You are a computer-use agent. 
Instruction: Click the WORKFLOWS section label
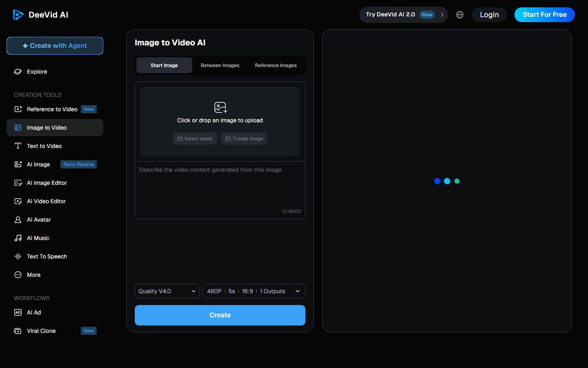32,298
